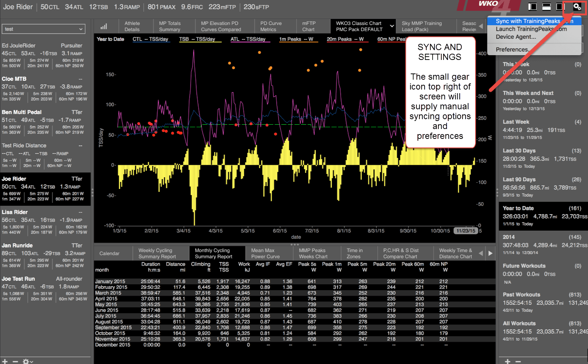Select Device Agent... in the menu

tap(516, 37)
